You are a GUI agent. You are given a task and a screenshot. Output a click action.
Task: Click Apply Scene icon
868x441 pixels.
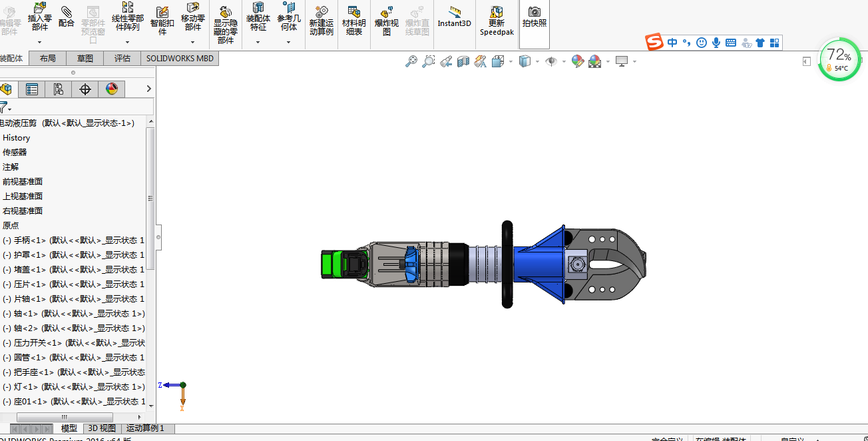(x=595, y=61)
